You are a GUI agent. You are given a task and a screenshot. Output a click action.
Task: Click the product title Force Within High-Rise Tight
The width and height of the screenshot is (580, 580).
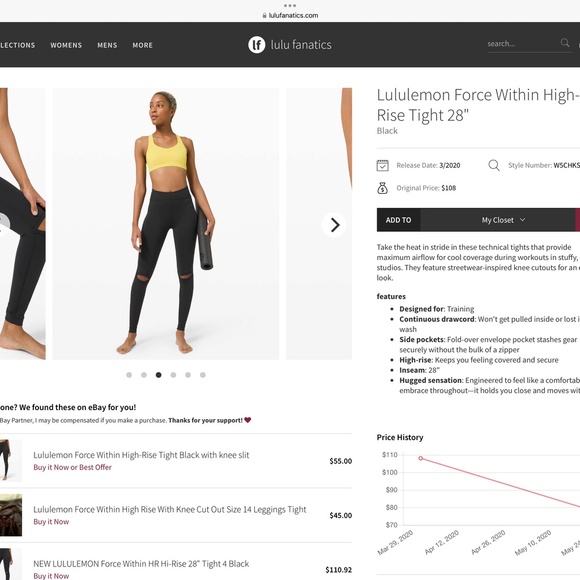478,105
